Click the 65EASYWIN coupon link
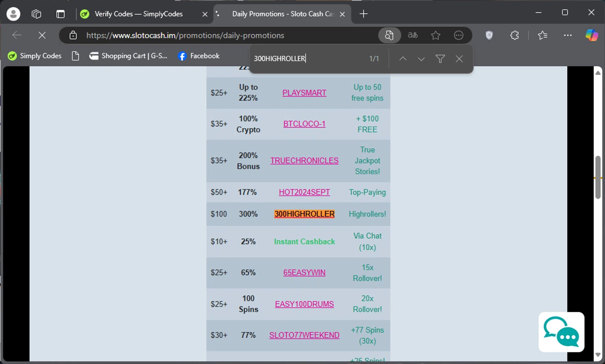This screenshot has height=364, width=605. [x=305, y=273]
